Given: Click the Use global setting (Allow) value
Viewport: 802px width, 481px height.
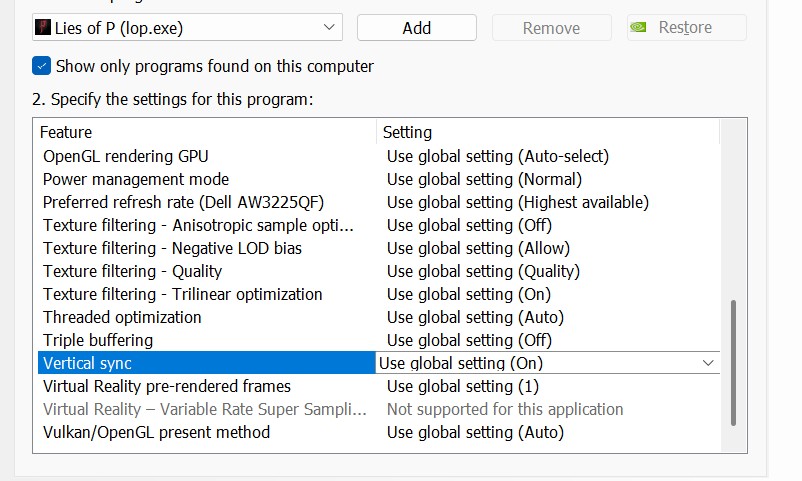Looking at the screenshot, I should coord(478,248).
